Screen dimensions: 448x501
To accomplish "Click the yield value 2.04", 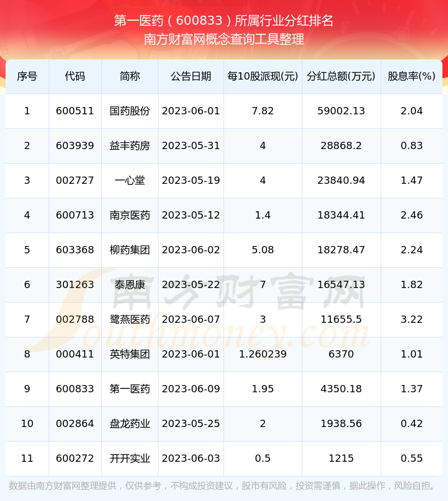I will (412, 111).
